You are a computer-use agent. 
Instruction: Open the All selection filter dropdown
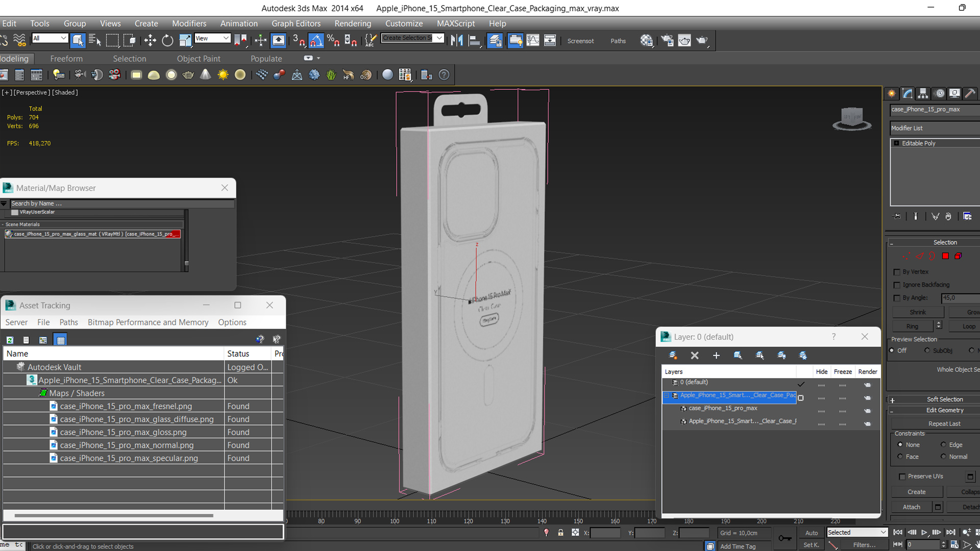(x=50, y=38)
